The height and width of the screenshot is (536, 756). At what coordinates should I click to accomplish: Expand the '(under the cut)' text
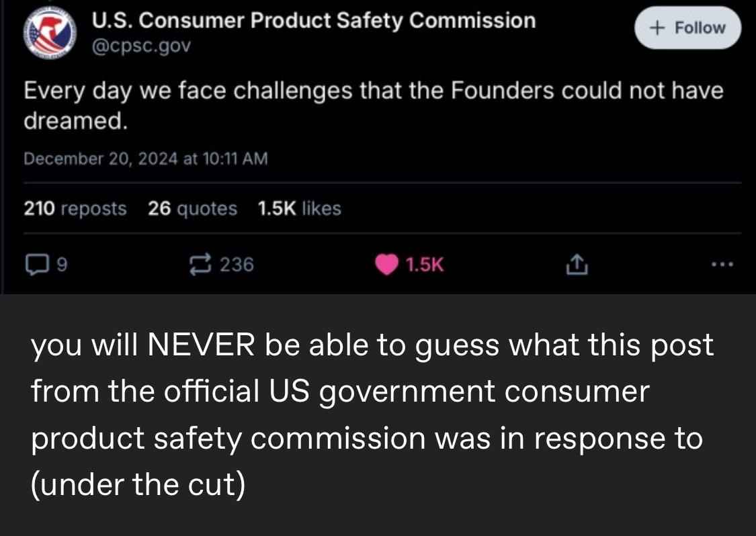[x=138, y=484]
